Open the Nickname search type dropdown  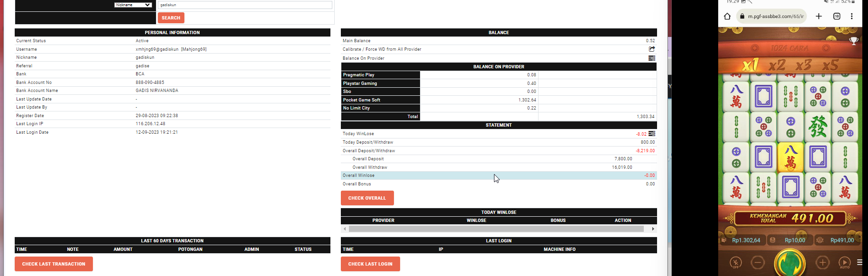(x=133, y=5)
